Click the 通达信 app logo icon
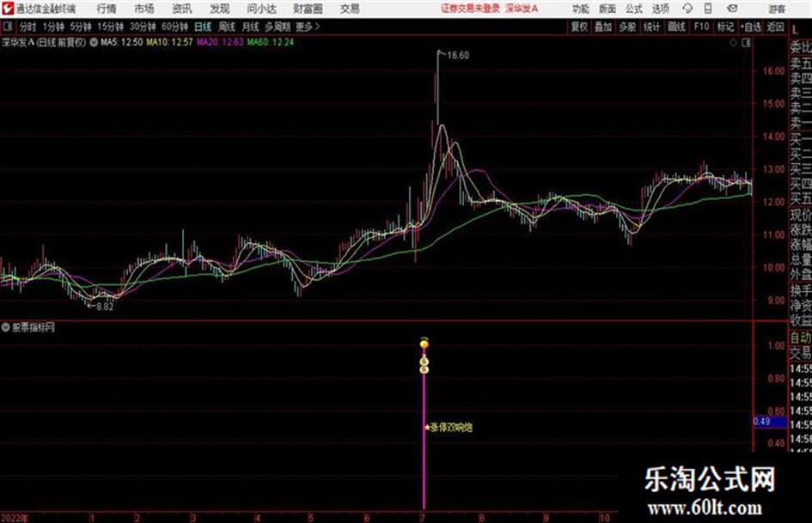This screenshot has width=812, height=523. tap(8, 9)
